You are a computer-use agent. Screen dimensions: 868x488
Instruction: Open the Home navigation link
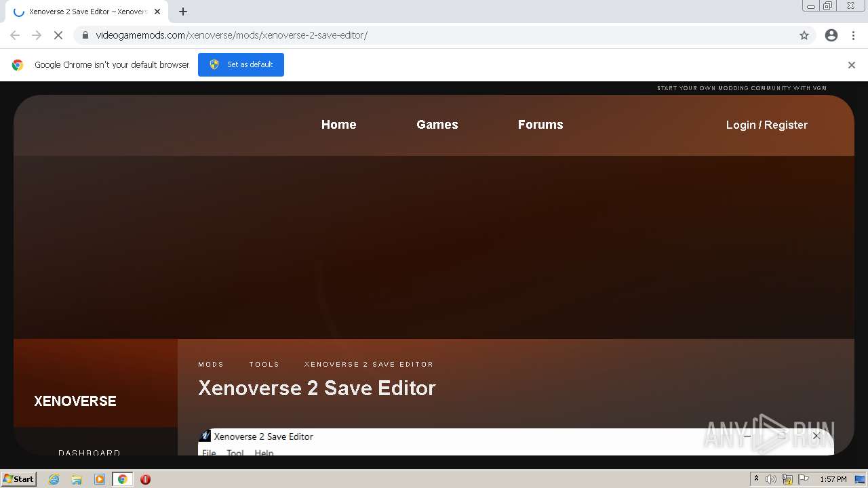(x=338, y=125)
